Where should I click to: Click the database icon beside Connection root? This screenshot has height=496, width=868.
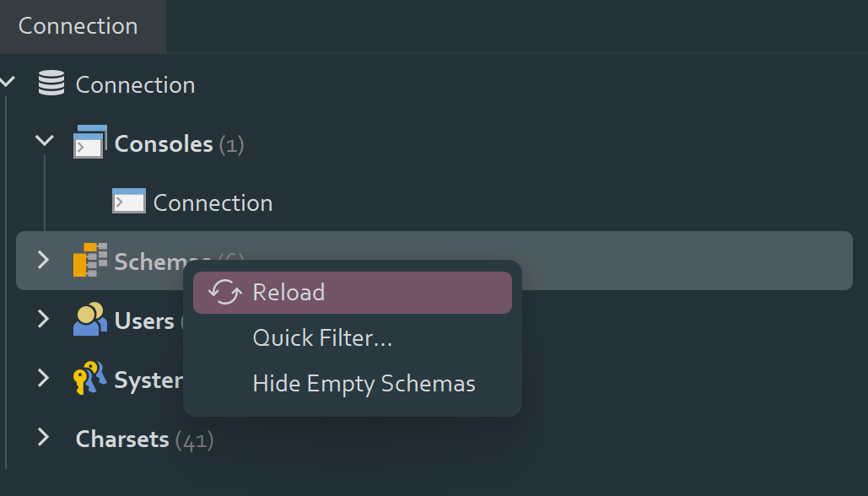[51, 84]
